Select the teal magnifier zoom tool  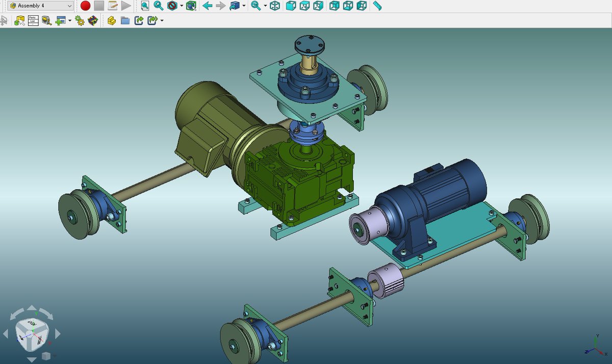tap(159, 6)
